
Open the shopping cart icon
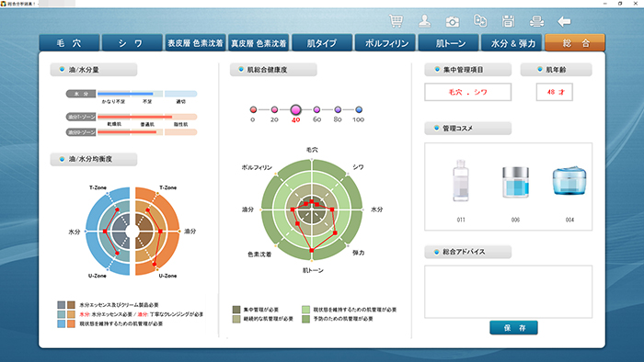coord(396,21)
